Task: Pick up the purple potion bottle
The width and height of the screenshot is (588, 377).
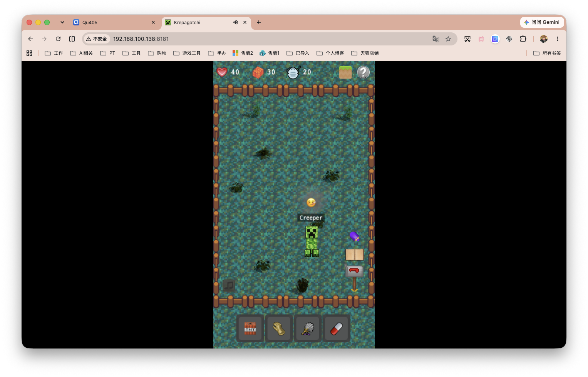Action: (x=354, y=236)
